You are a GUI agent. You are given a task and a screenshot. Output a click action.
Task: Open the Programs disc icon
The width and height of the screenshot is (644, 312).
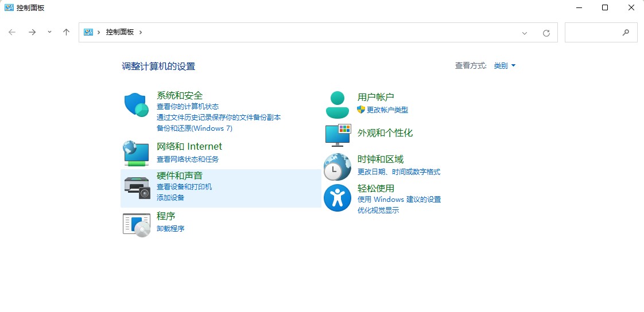tap(137, 223)
